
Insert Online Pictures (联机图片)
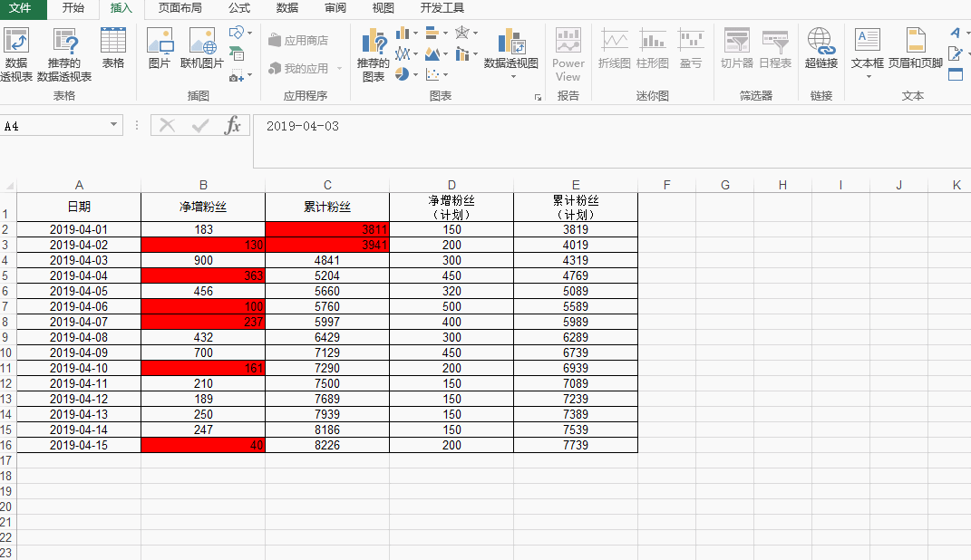pyautogui.click(x=202, y=48)
